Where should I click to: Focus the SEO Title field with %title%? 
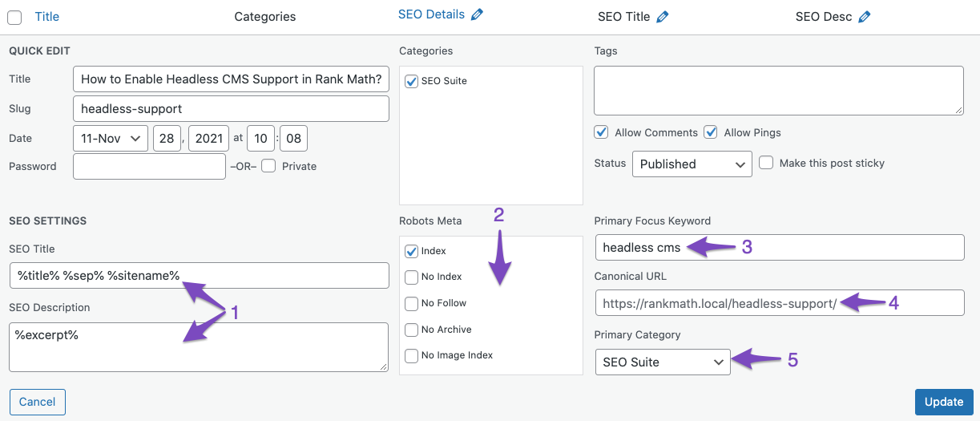coord(199,275)
